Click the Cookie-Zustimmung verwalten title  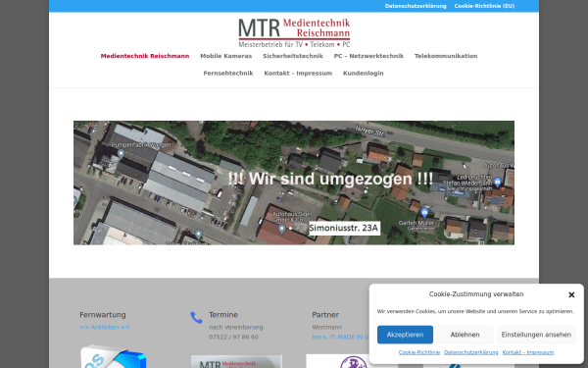click(x=476, y=294)
